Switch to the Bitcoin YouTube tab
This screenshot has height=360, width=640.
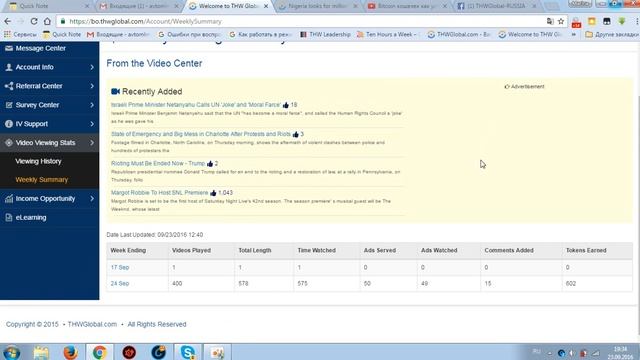407,6
